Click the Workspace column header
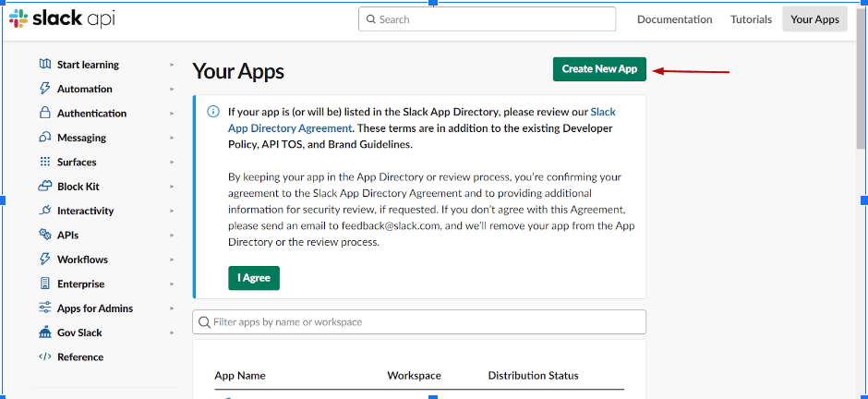Image resolution: width=868 pixels, height=399 pixels. pos(414,376)
